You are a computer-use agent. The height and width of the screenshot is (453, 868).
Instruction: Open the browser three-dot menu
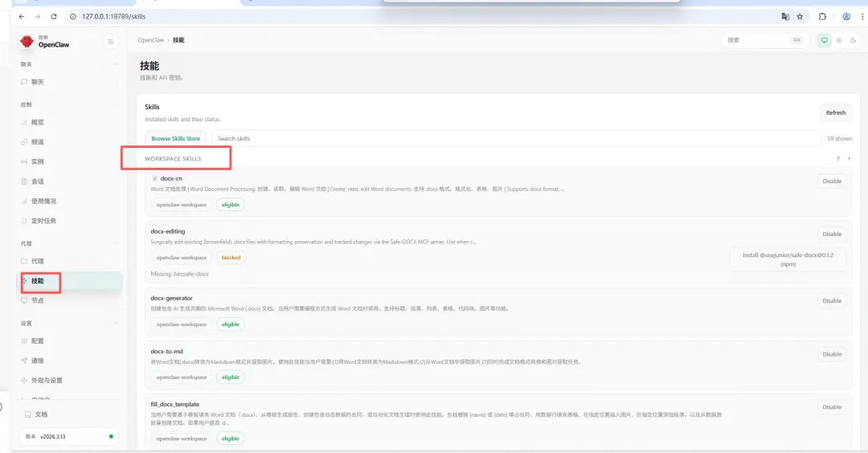[862, 17]
